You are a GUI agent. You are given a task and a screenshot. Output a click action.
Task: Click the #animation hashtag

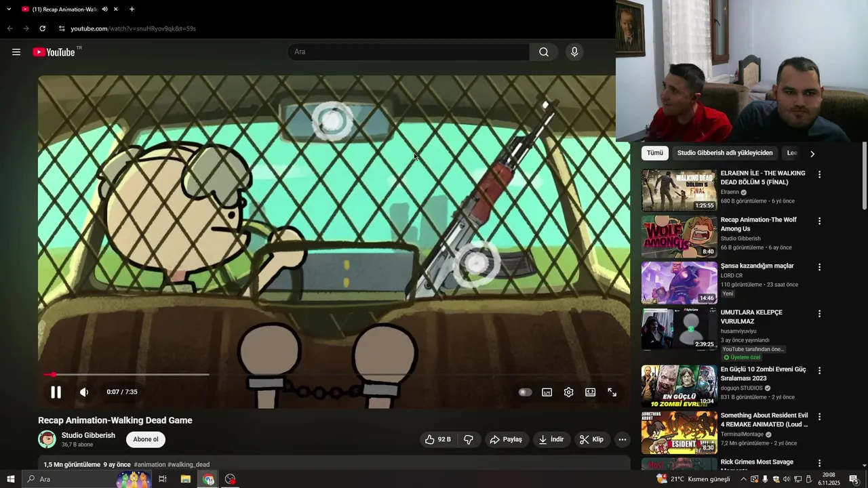click(x=150, y=464)
